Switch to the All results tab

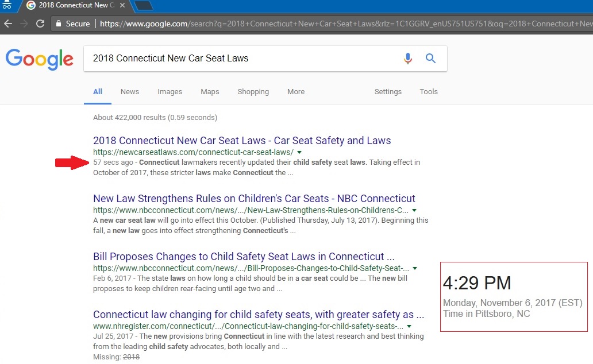coord(98,91)
